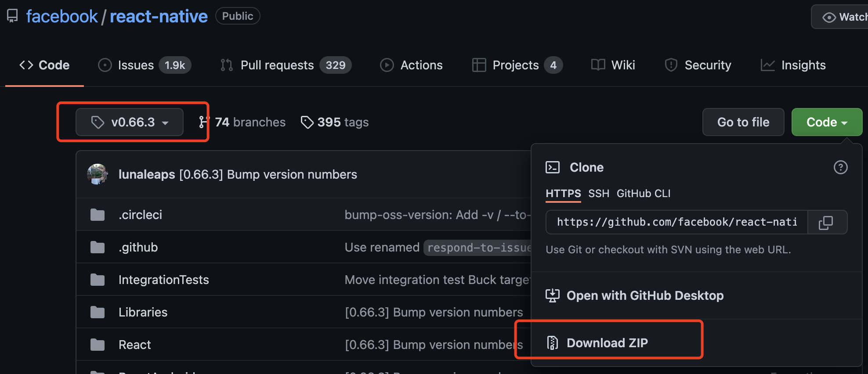Screen dimensions: 868x374
Task: Select the SSH clone tab
Action: pos(599,194)
